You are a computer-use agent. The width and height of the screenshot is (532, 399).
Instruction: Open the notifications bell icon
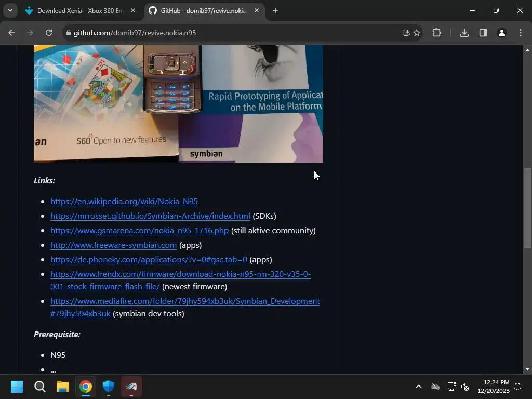[518, 387]
